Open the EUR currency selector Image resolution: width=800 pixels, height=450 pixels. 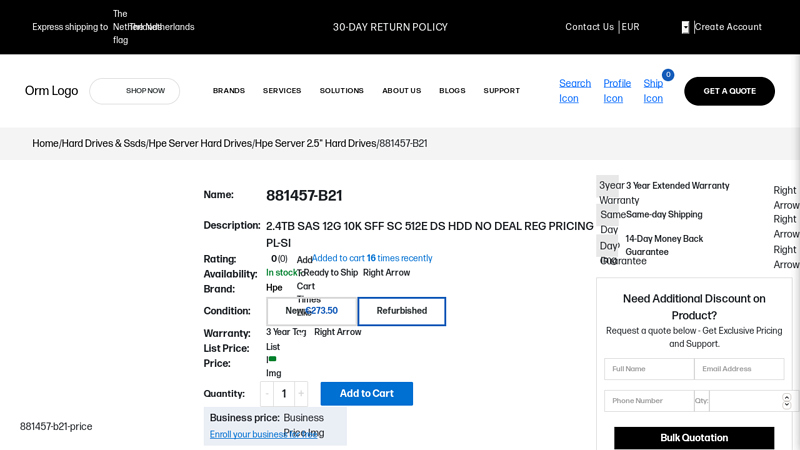click(630, 27)
